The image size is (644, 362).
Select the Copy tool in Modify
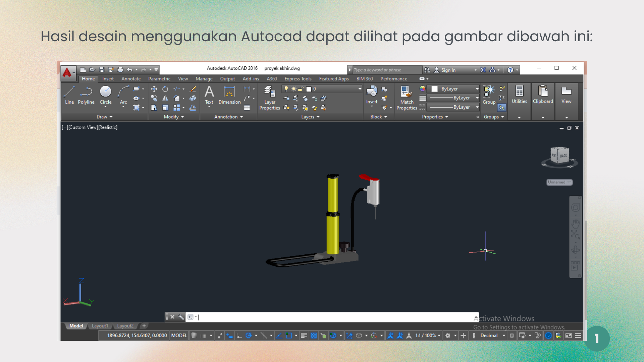coord(154,98)
